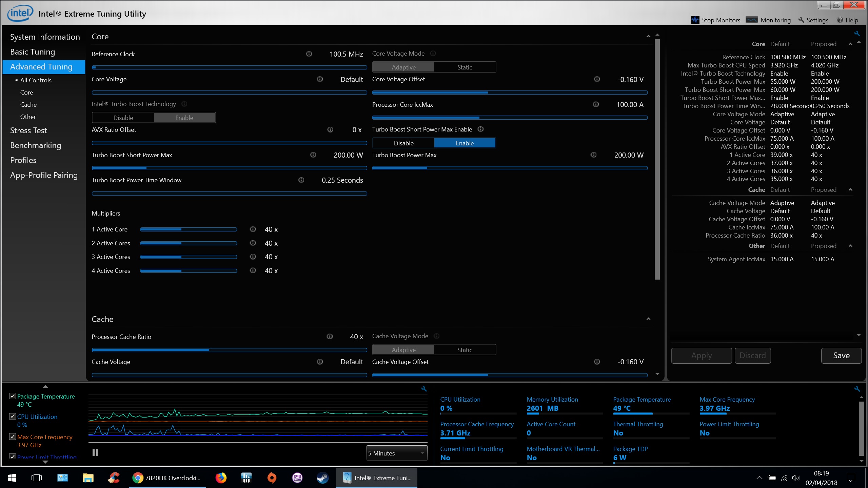The width and height of the screenshot is (868, 488).
Task: Click info icon for 4 Active Cores multiplier
Action: click(253, 270)
